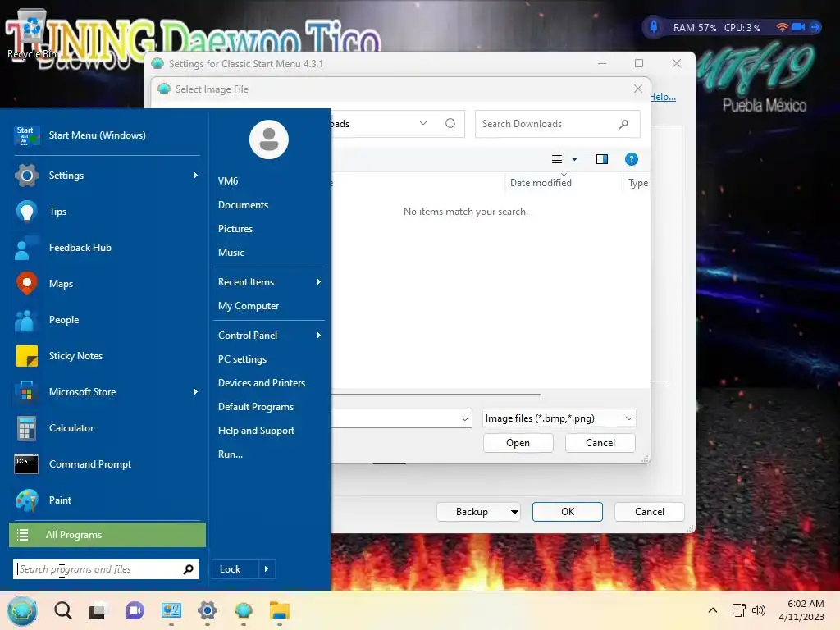Open Documents in Start menu

pyautogui.click(x=243, y=204)
